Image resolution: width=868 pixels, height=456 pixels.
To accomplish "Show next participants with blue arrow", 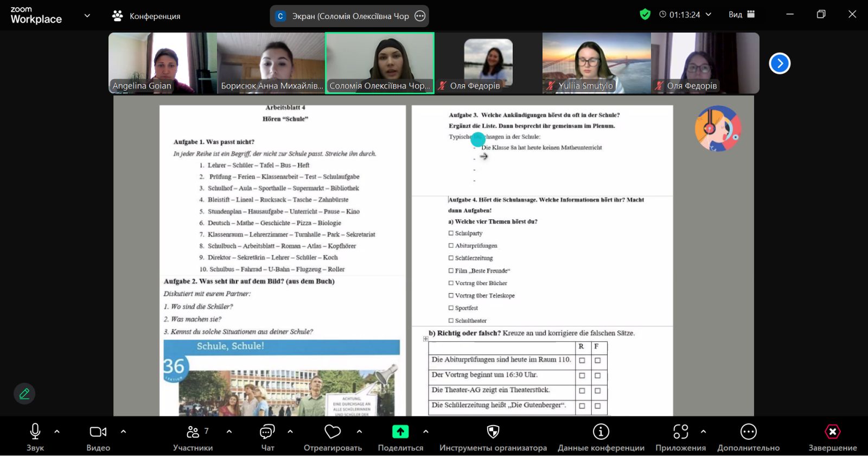I will [x=780, y=64].
